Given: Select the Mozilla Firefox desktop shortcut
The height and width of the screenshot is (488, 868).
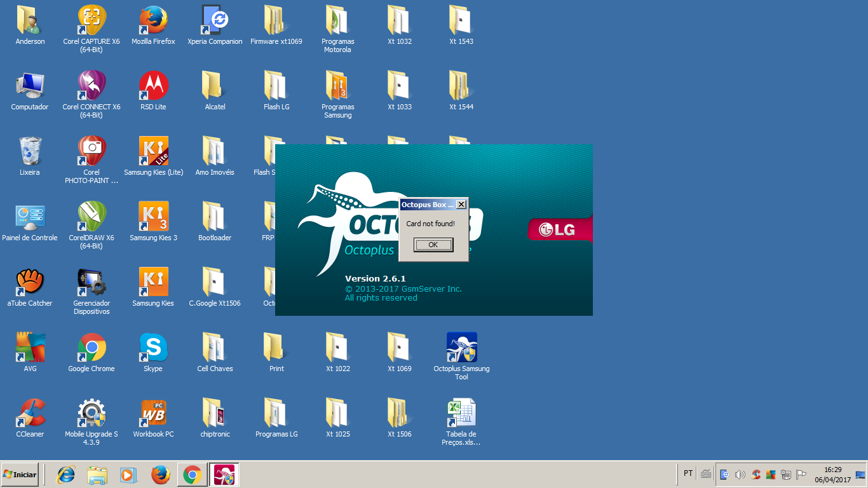Looking at the screenshot, I should click(x=153, y=25).
